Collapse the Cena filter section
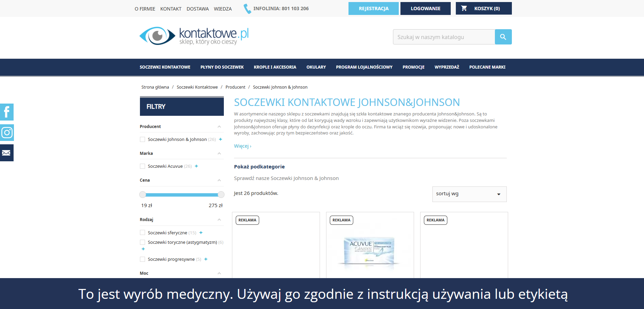Viewport: 644px width, 309px height. coord(219,180)
